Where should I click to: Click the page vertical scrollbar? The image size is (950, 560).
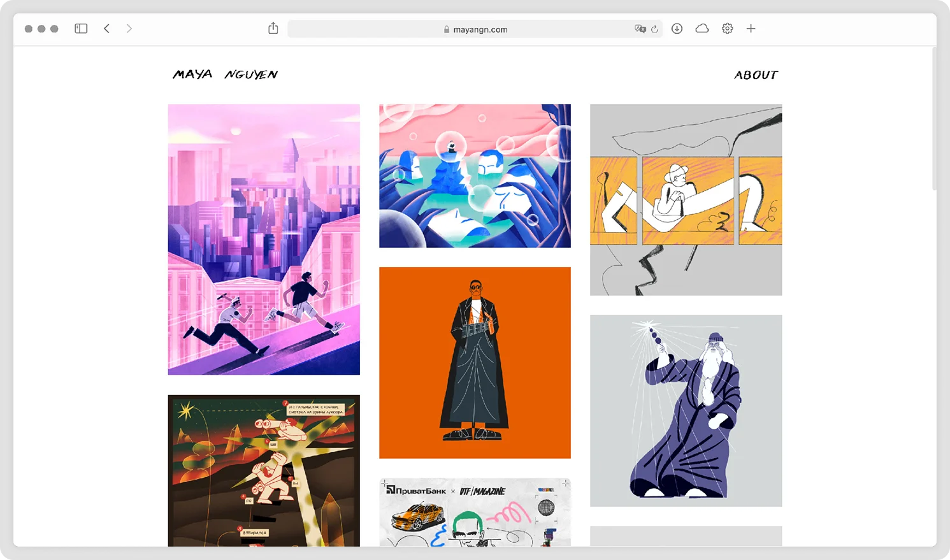[x=934, y=118]
